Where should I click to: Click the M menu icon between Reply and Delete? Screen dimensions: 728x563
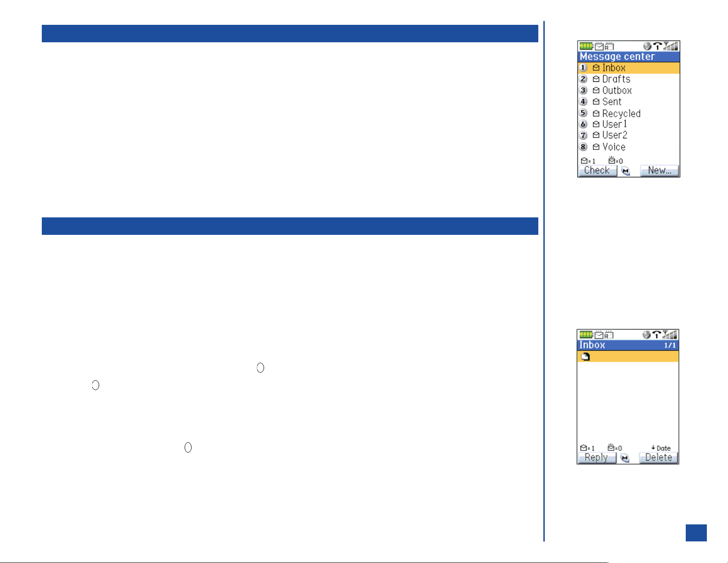pyautogui.click(x=625, y=458)
